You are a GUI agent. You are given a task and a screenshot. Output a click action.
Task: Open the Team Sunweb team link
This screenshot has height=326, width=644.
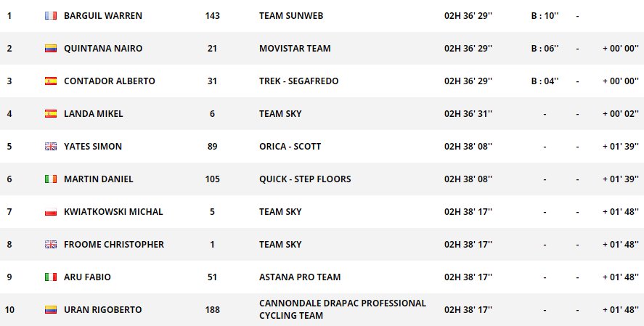(x=290, y=15)
